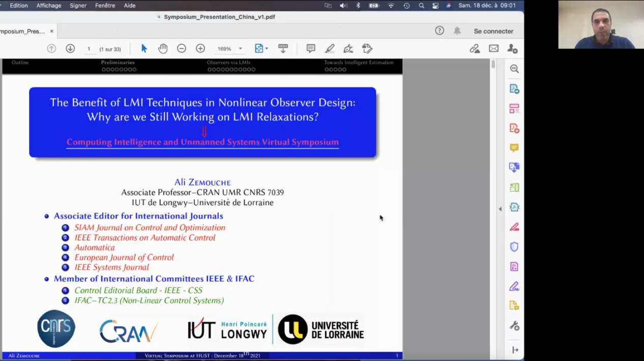Click the Se connecter button
Screen dimensions: 644x361
493,31
